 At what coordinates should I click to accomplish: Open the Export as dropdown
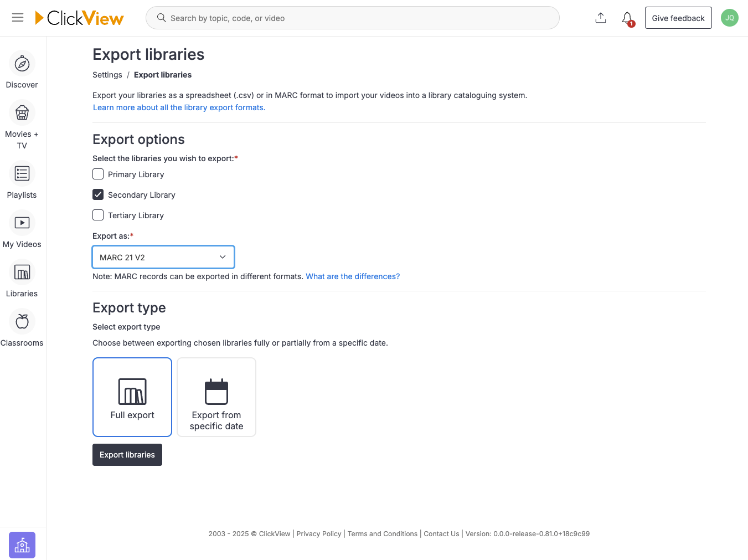coord(163,257)
